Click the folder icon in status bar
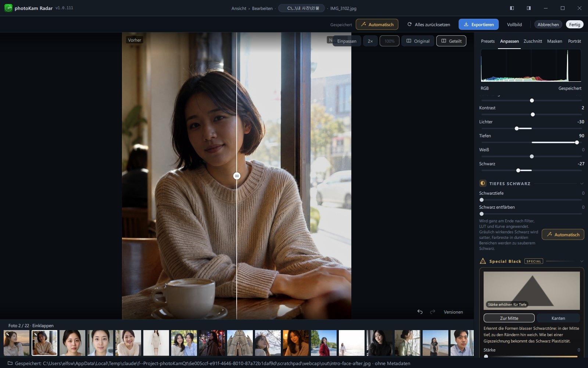 (10, 363)
